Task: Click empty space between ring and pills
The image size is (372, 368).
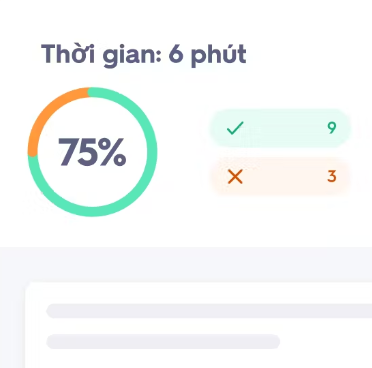Action: coord(183,152)
